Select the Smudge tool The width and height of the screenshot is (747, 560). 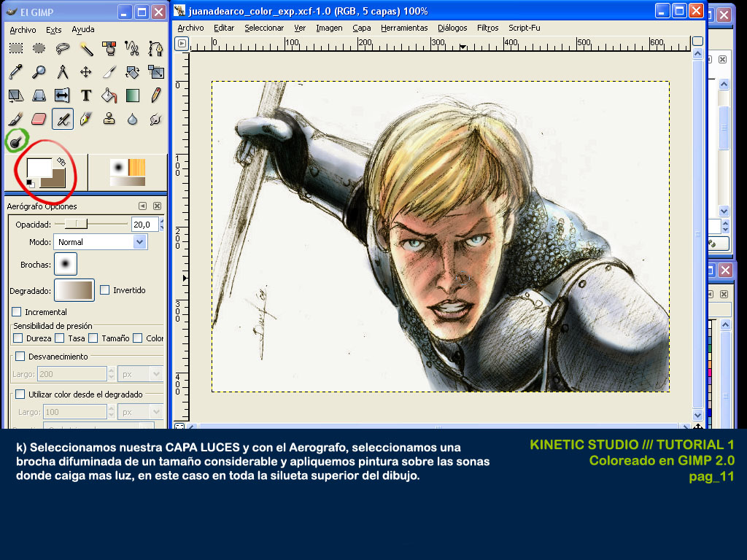pyautogui.click(x=155, y=119)
